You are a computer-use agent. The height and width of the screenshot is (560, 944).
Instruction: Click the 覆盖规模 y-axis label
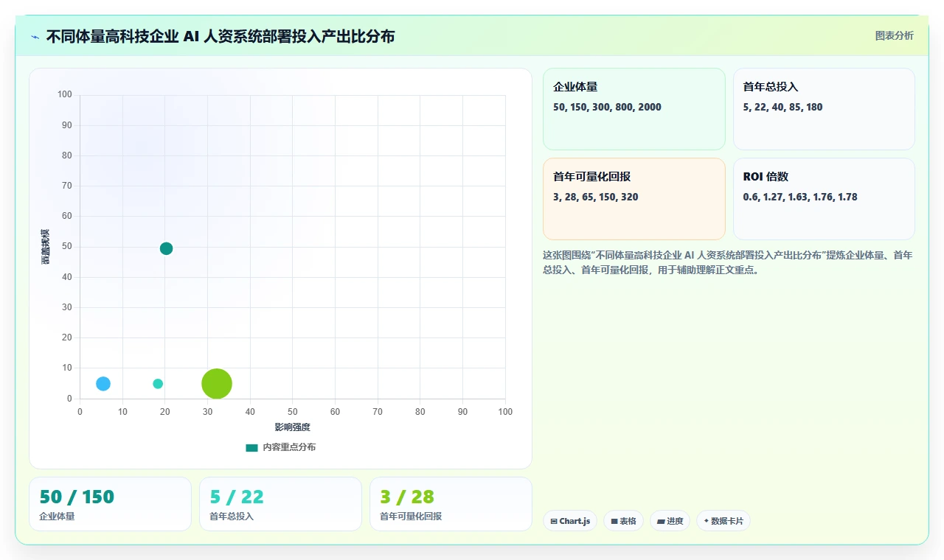point(46,247)
